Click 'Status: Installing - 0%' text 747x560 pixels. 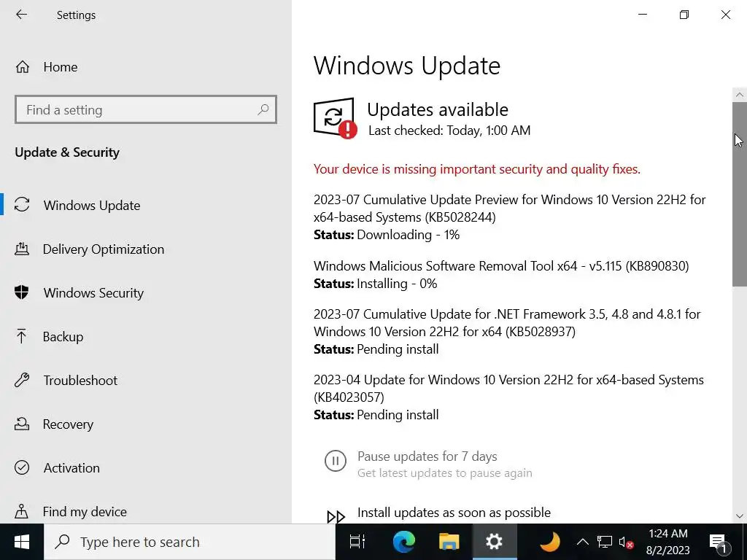click(376, 284)
